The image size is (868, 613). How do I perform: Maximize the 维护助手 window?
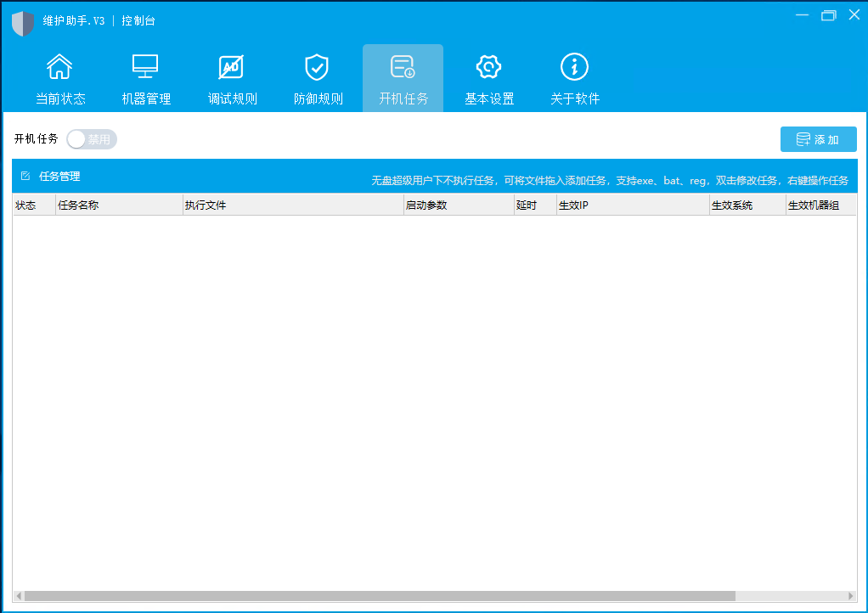[829, 15]
